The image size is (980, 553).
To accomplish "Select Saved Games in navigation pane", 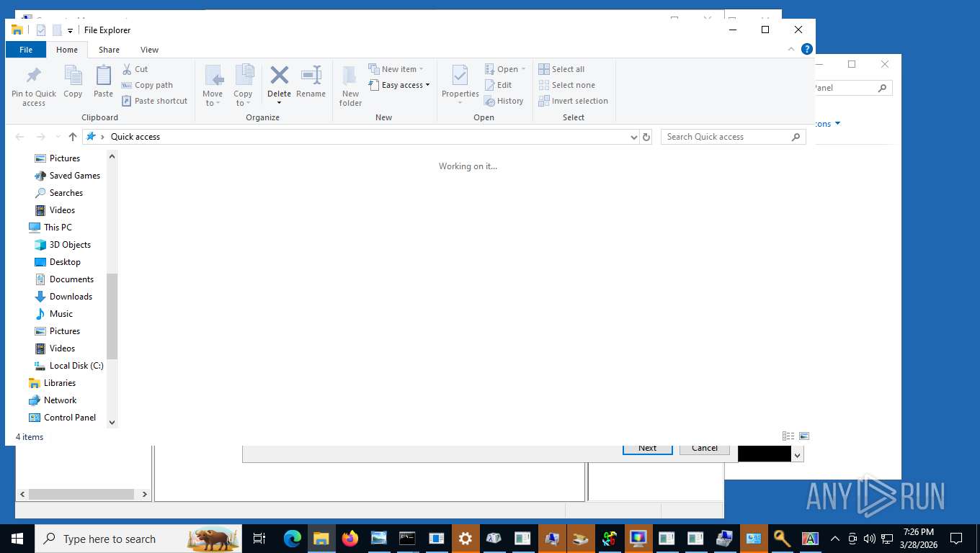I will (x=75, y=176).
